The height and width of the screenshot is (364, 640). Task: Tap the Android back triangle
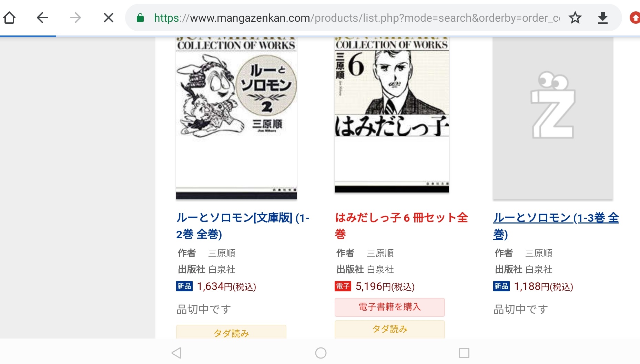point(176,353)
